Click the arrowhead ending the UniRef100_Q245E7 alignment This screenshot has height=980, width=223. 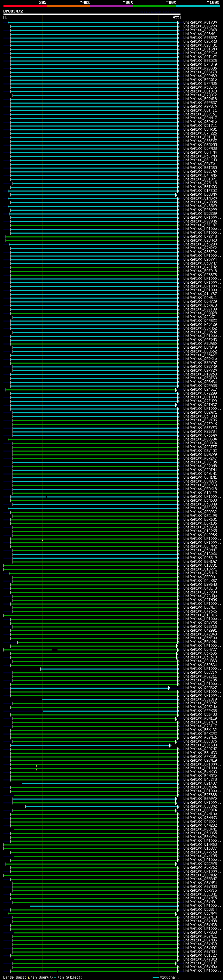(176, 390)
